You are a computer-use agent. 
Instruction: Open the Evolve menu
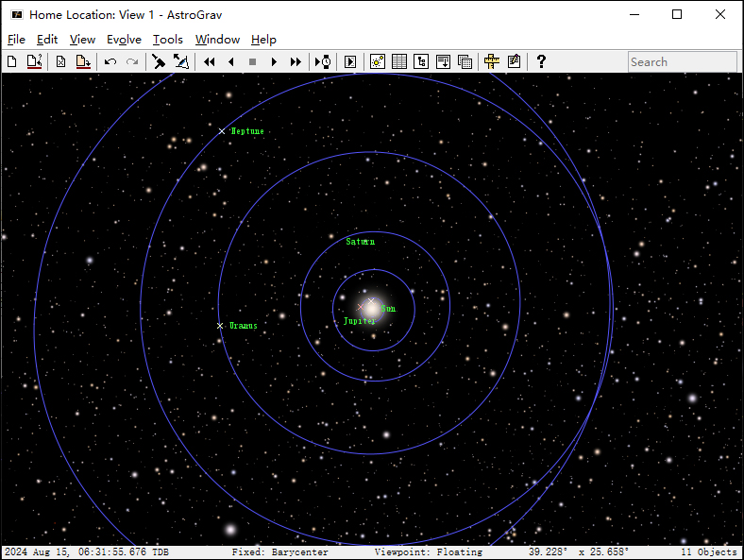[x=124, y=39]
